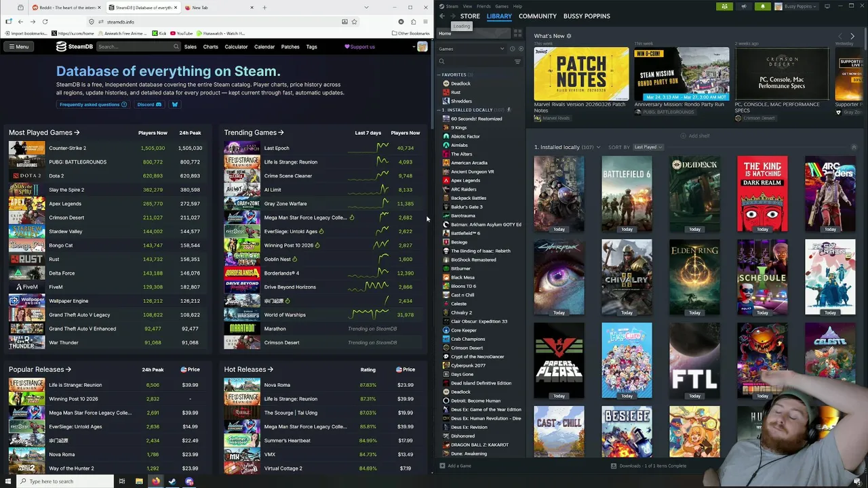
Task: Select Abiotic Factor in Steam sidebar
Action: [x=465, y=136]
